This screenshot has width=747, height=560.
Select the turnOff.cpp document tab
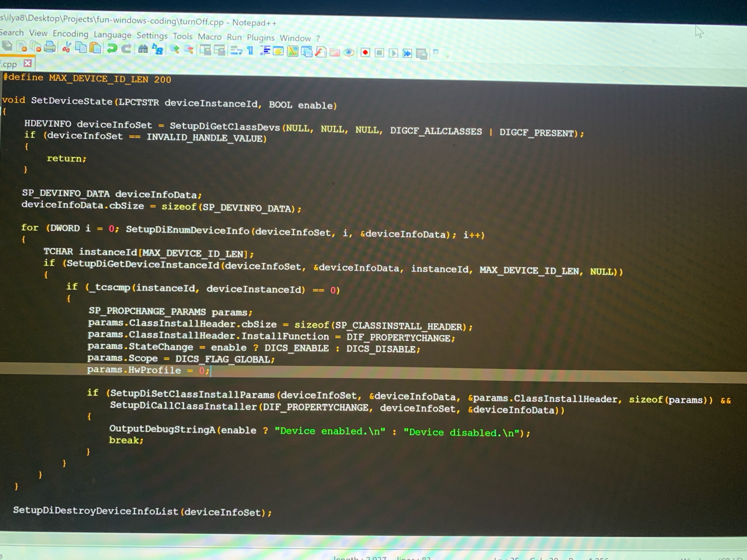[11, 63]
